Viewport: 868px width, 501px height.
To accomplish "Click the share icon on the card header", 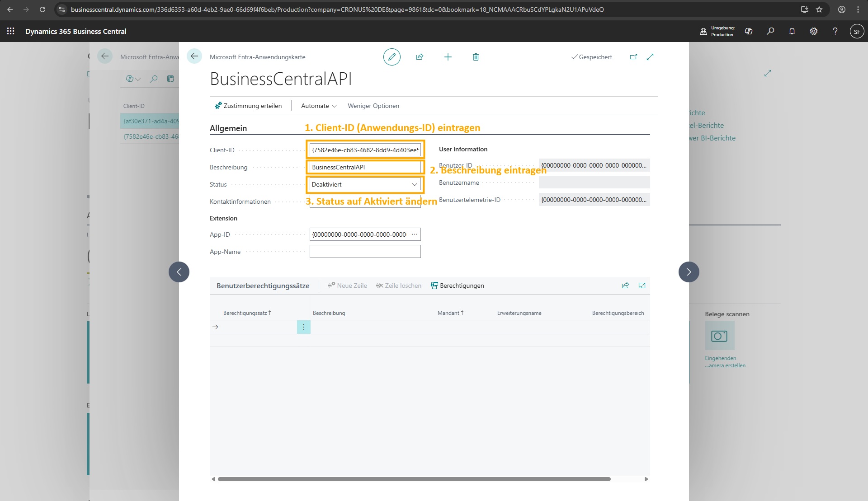I will (420, 57).
